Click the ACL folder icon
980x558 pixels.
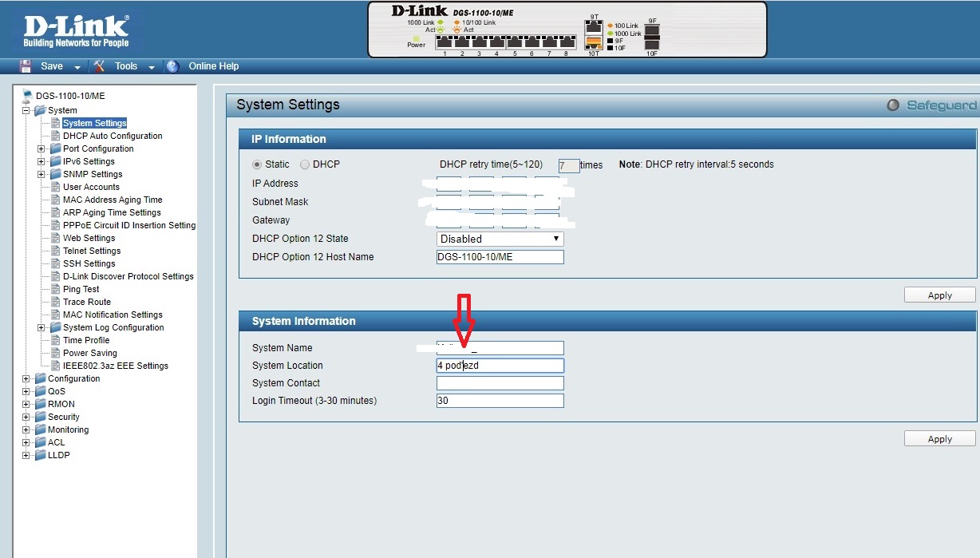pyautogui.click(x=40, y=442)
